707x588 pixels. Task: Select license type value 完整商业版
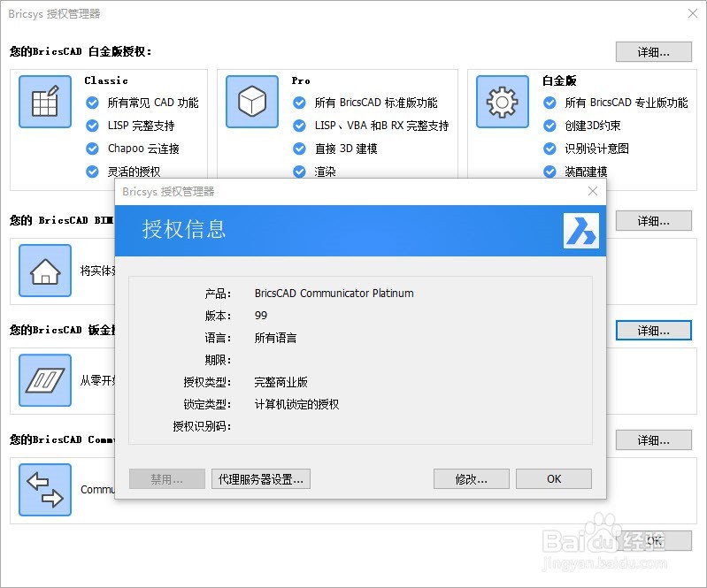click(x=280, y=383)
